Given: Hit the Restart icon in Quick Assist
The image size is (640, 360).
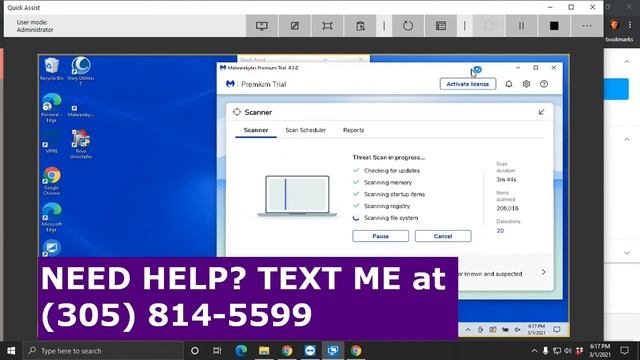Looking at the screenshot, I should click(408, 26).
